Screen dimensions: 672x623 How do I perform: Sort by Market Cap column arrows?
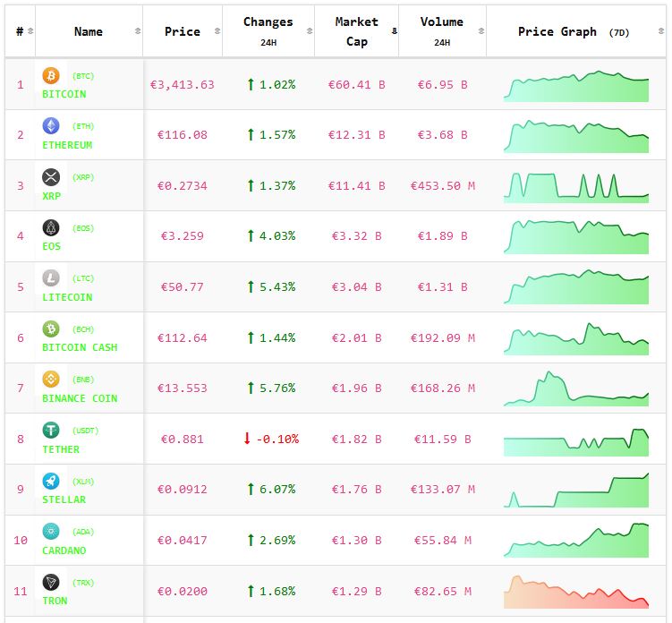tap(394, 31)
